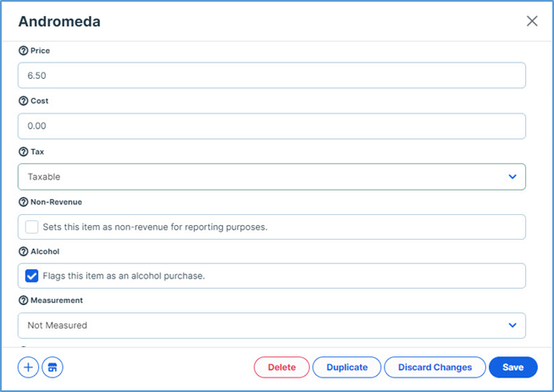This screenshot has height=392, width=554.
Task: Open the Tax dropdown showing Taxable
Action: [271, 177]
